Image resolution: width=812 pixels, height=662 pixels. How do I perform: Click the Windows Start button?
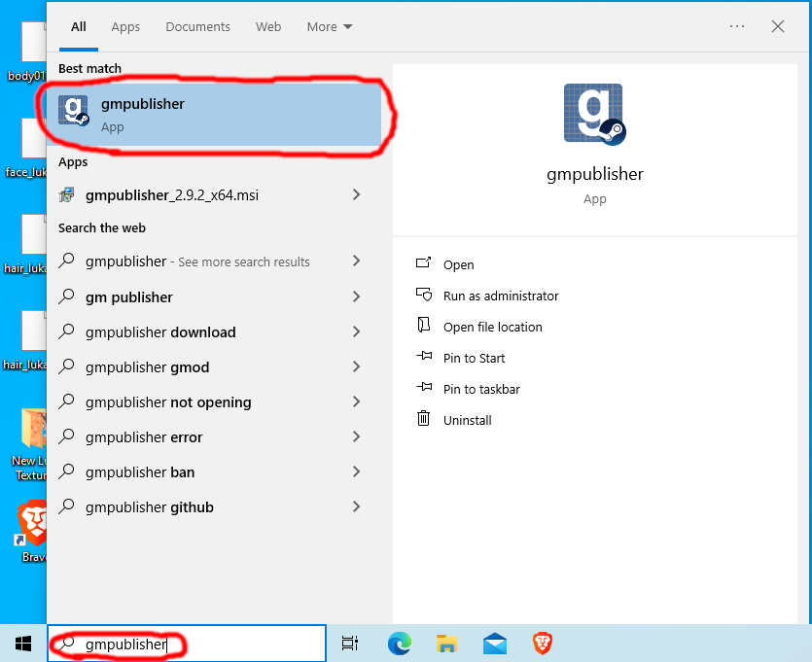pyautogui.click(x=23, y=644)
